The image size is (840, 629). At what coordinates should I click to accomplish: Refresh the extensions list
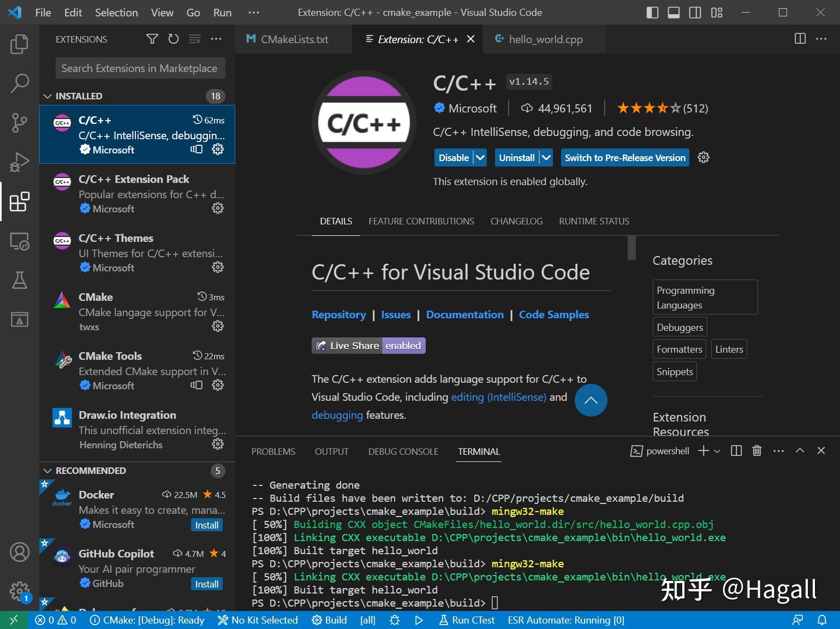[x=173, y=39]
